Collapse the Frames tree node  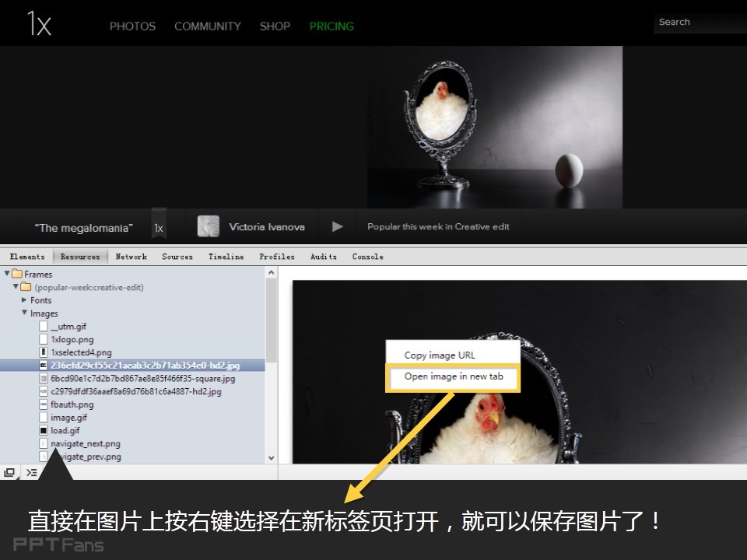point(7,273)
